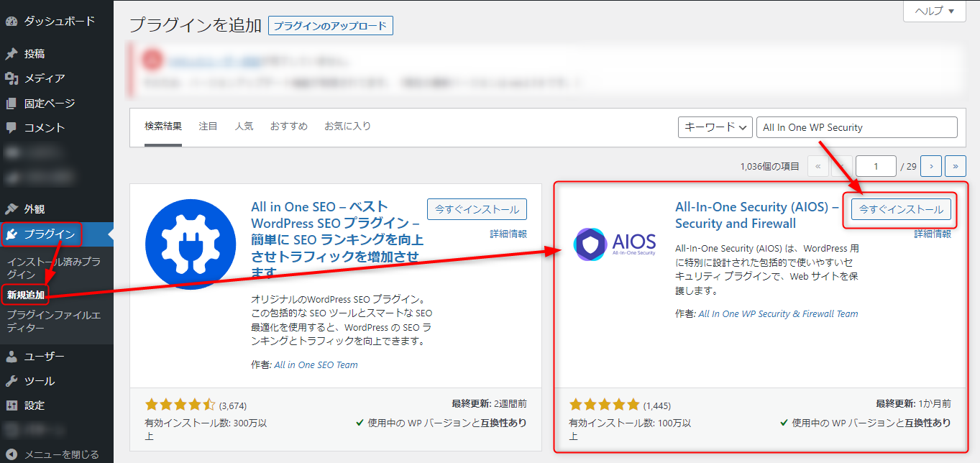Open the キーワード search filter dropdown

[715, 127]
